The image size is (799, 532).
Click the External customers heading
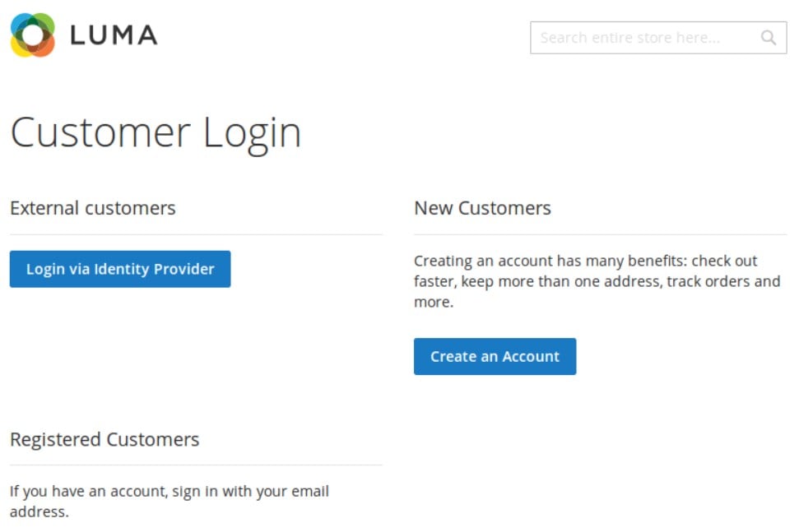tap(93, 208)
